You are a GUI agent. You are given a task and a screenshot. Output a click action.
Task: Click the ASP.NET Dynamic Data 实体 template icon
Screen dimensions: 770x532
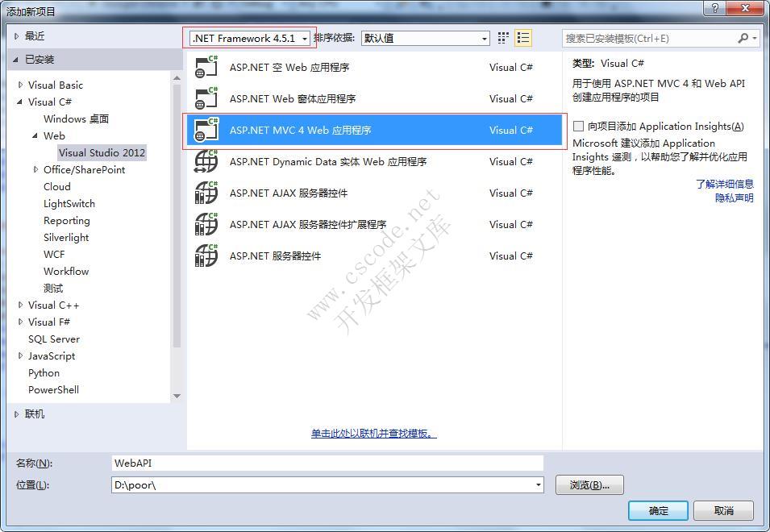pos(206,161)
